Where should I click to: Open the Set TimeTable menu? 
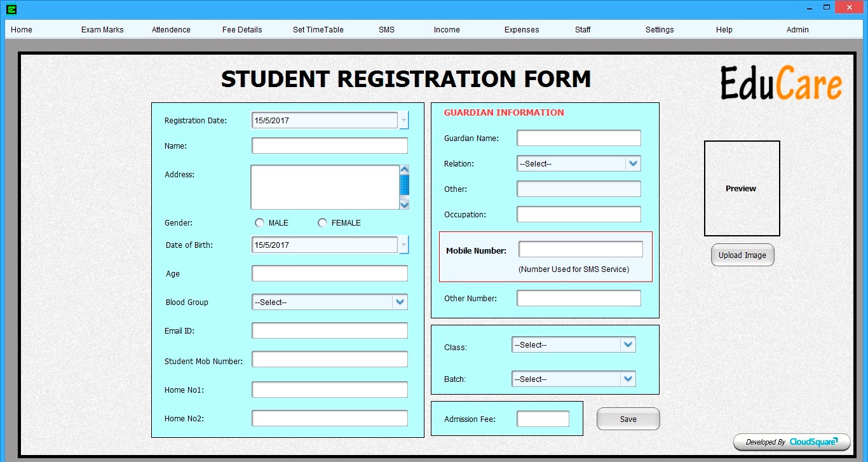tap(318, 30)
